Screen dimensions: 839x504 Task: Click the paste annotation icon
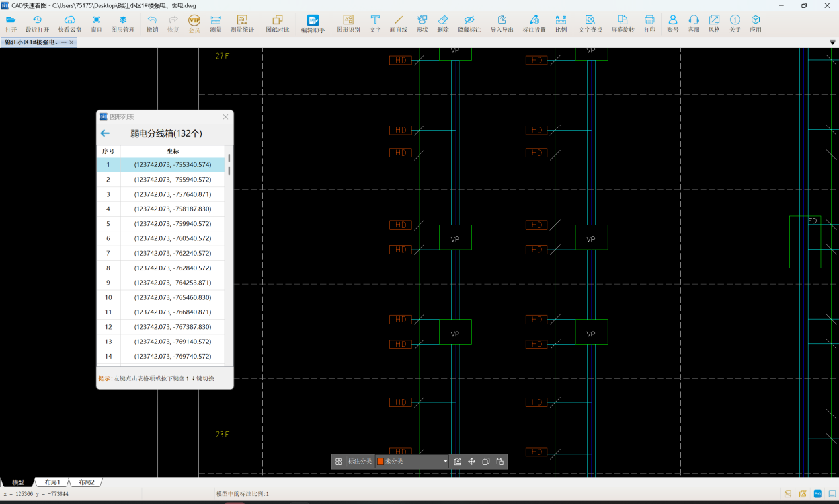pyautogui.click(x=500, y=461)
